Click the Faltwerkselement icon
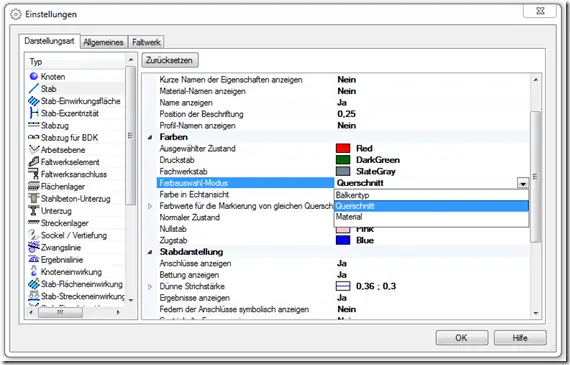The image size is (570, 365). (34, 162)
